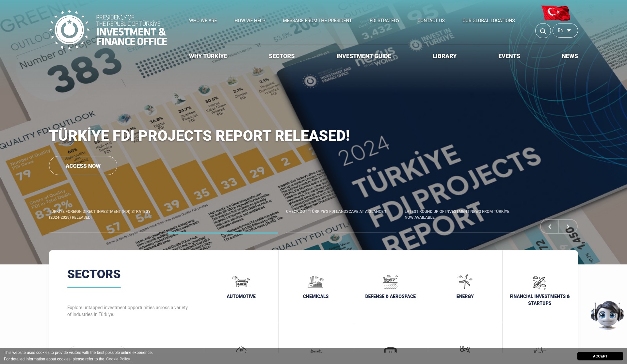Image resolution: width=627 pixels, height=364 pixels.
Task: Open the Sectors main menu
Action: pos(281,56)
